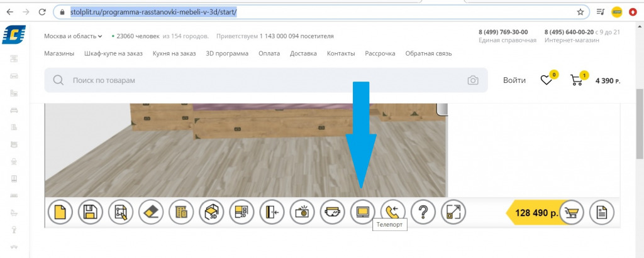Save the project with the floppy disk icon
Image resolution: width=644 pixels, height=258 pixels.
click(90, 212)
